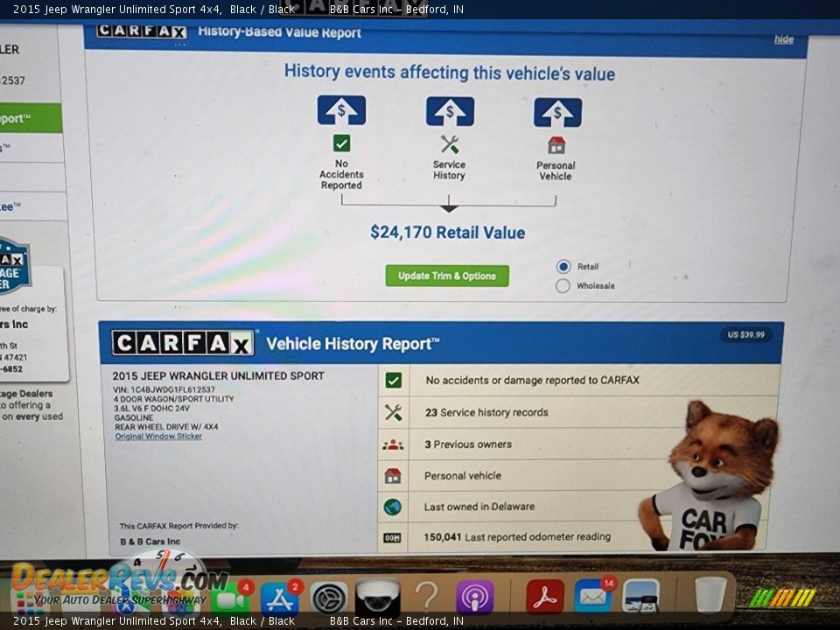This screenshot has width=840, height=630.
Task: Click the red house icon above the Personal Vehicle label
Action: click(x=556, y=145)
